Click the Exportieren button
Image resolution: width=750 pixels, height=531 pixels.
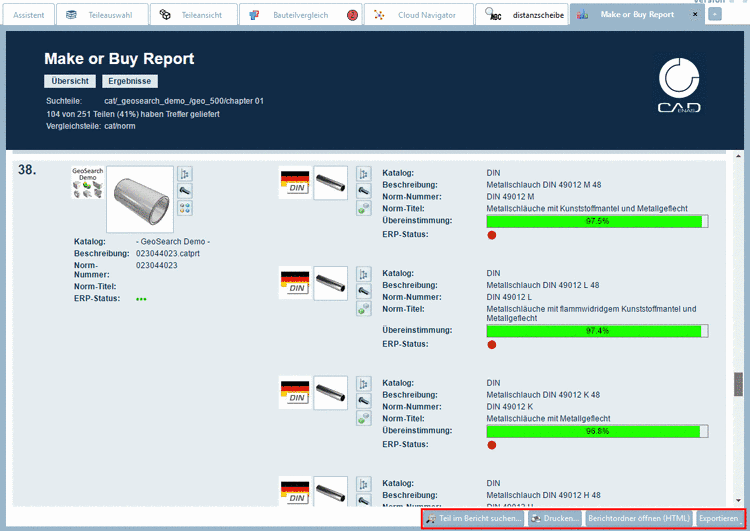[719, 518]
